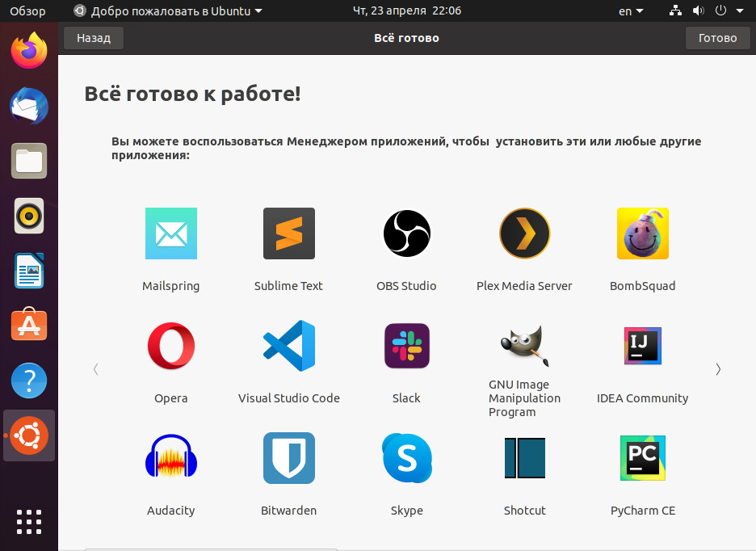
Task: Launch Firefox from the dock
Action: point(29,51)
